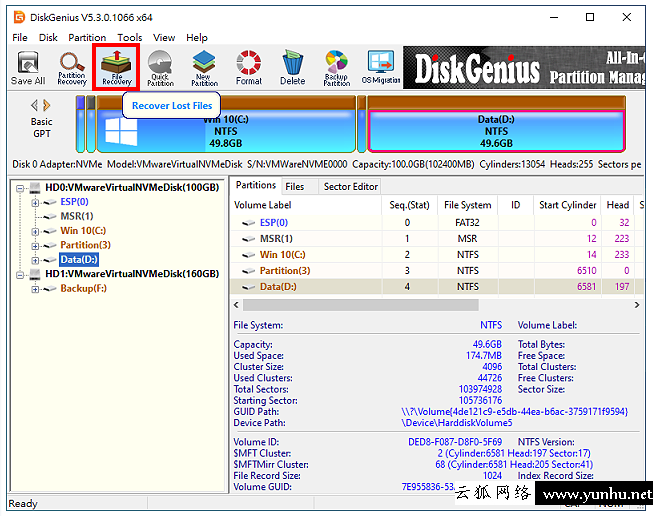Click the Total Sectors value 103974928

pos(480,389)
